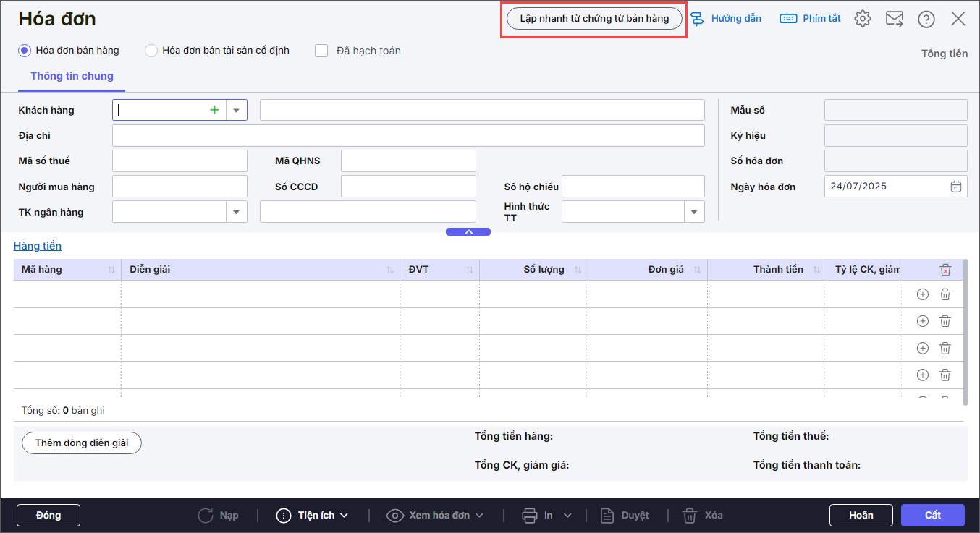Open calendar picker for Ngày hóa đơn
The width and height of the screenshot is (980, 533).
[x=955, y=187]
